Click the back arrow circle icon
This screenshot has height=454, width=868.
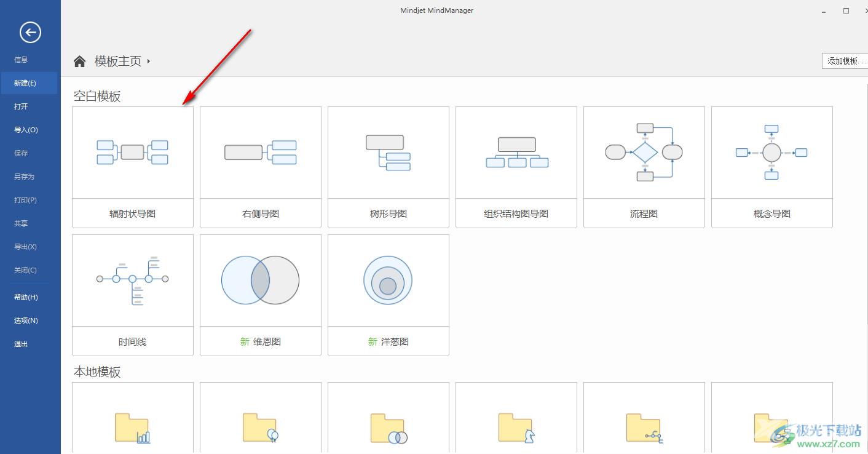tap(30, 32)
